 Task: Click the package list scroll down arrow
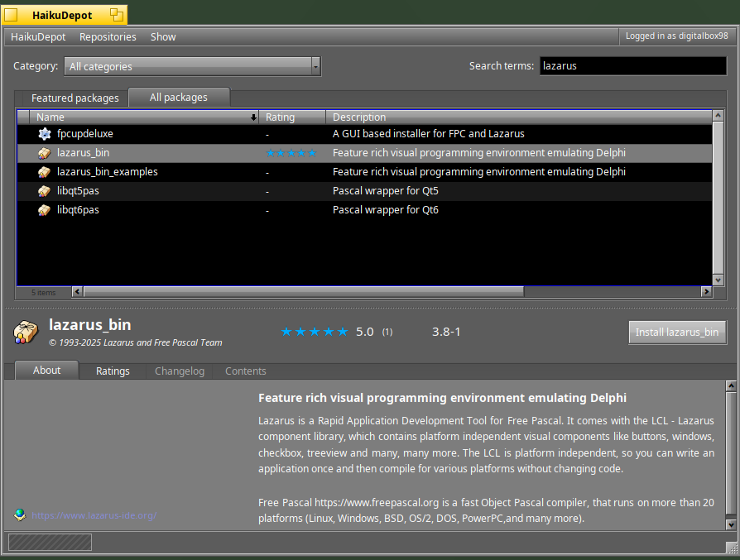click(x=718, y=280)
